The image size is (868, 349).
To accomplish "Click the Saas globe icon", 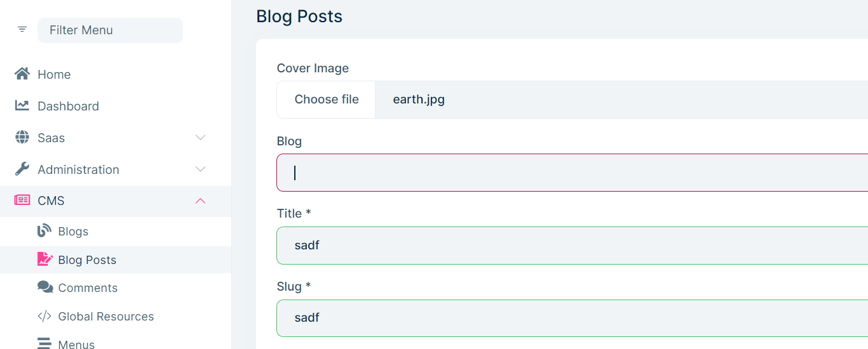I will coord(22,138).
